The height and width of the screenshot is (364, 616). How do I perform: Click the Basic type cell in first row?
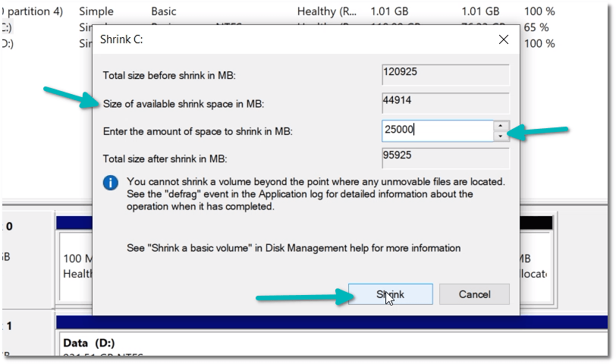point(163,11)
